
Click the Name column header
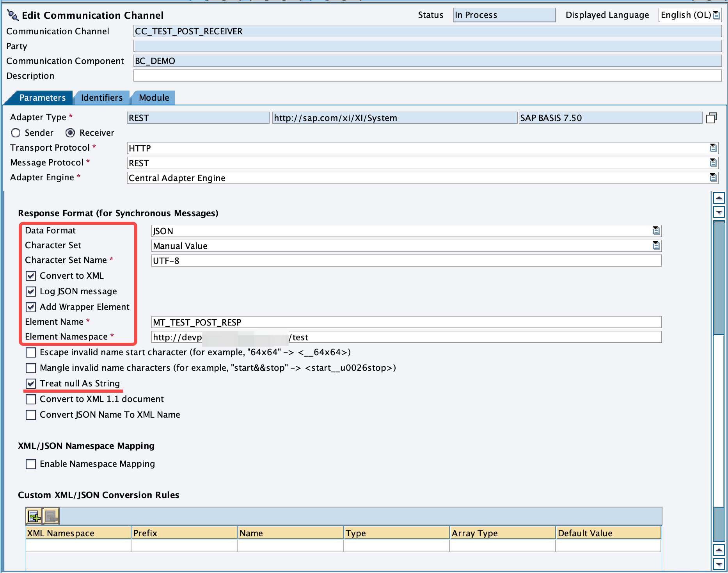pyautogui.click(x=291, y=533)
